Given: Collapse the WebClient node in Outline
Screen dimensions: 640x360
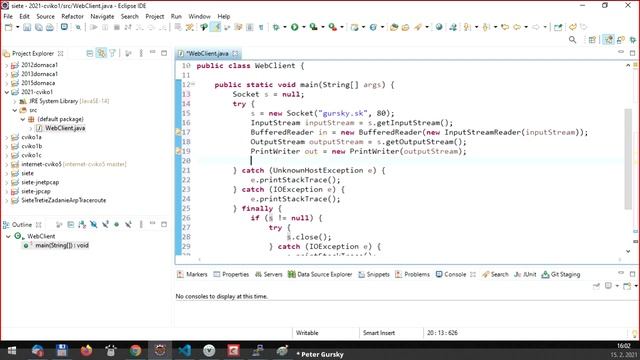Looking at the screenshot, I should coord(8,236).
